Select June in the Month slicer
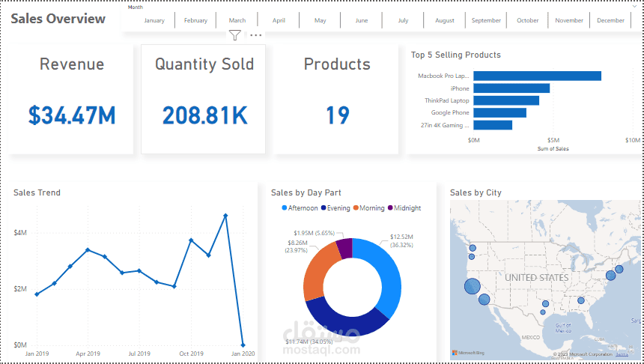 (x=362, y=20)
